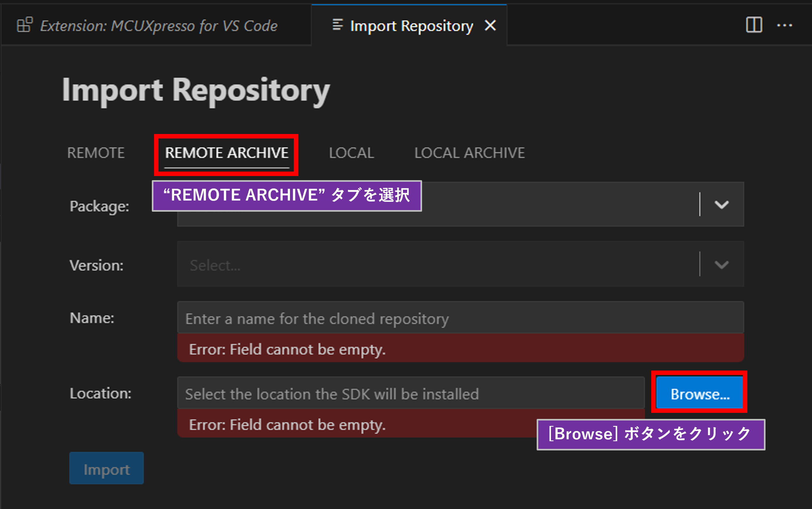Click the Import Repository page heading
This screenshot has height=509, width=812.
tap(196, 90)
